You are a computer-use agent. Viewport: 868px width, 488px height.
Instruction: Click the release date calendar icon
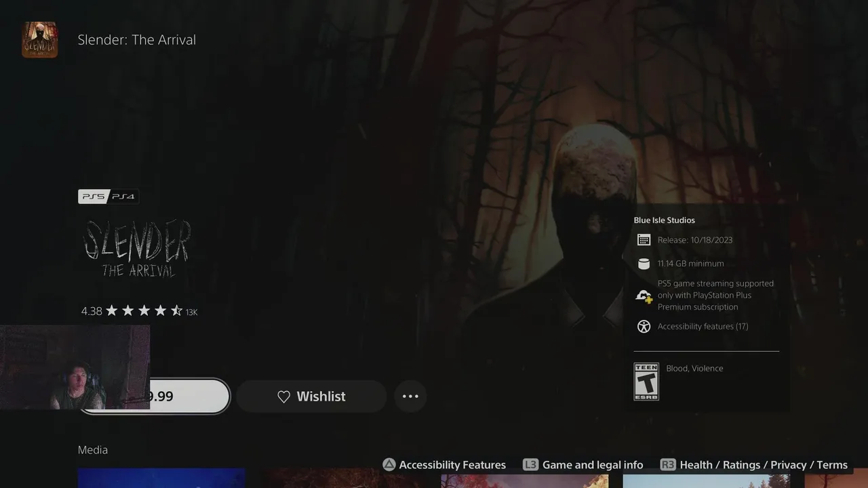click(x=644, y=240)
